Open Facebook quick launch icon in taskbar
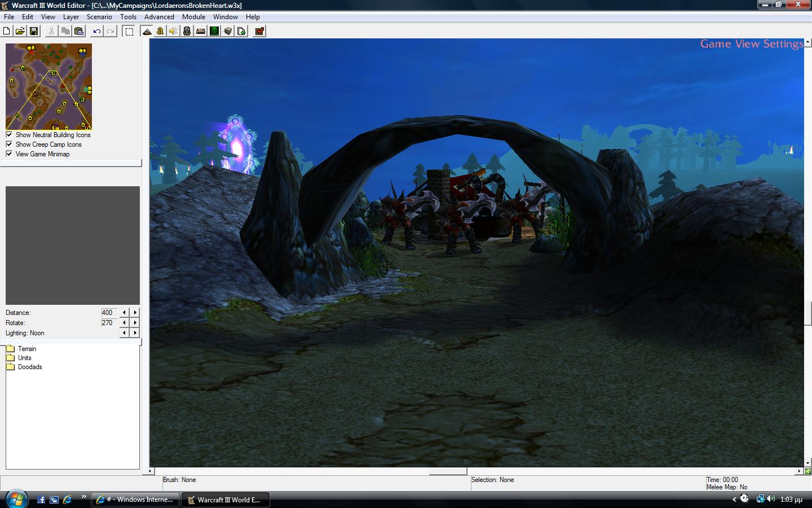812x508 pixels. [41, 500]
